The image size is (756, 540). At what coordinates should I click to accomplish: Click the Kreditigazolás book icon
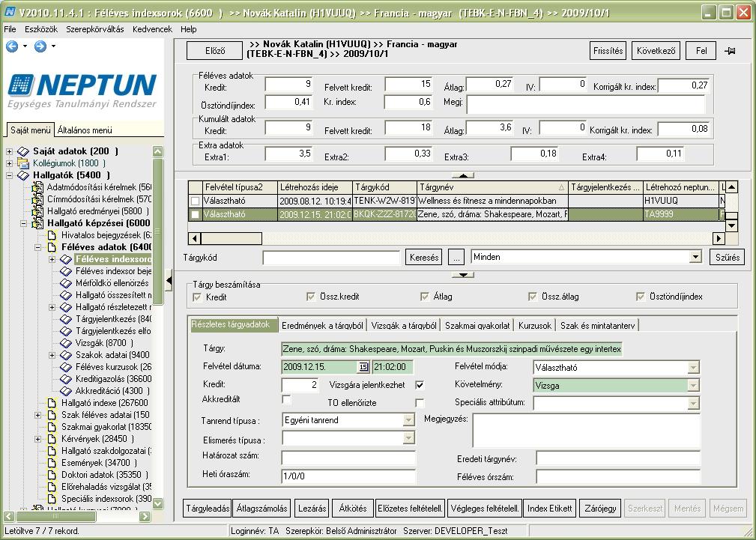pyautogui.click(x=66, y=380)
